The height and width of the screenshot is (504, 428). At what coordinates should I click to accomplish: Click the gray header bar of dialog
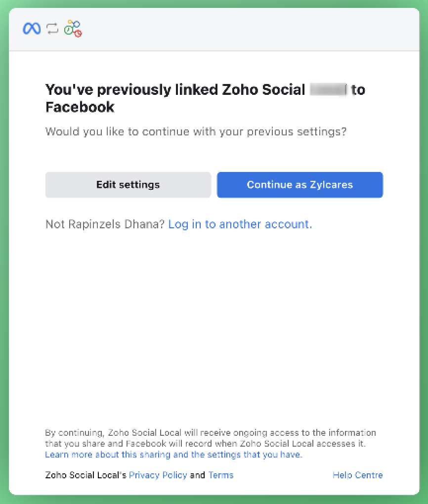point(214,29)
